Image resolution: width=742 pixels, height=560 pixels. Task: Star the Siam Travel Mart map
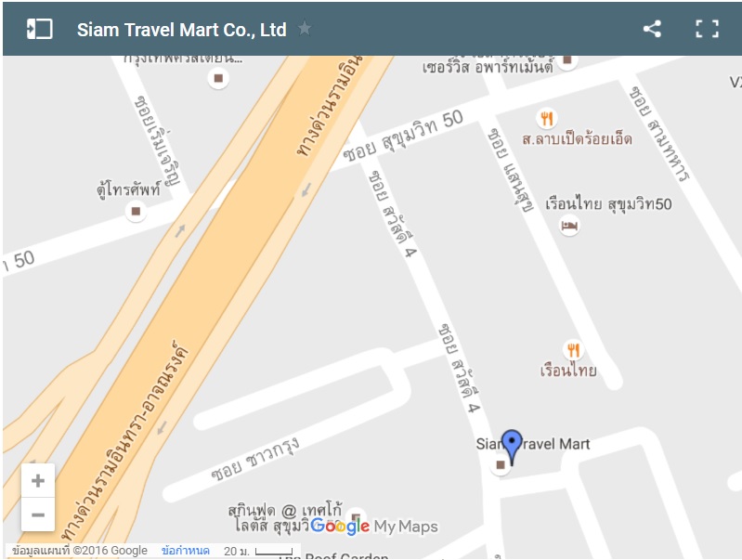pos(305,29)
